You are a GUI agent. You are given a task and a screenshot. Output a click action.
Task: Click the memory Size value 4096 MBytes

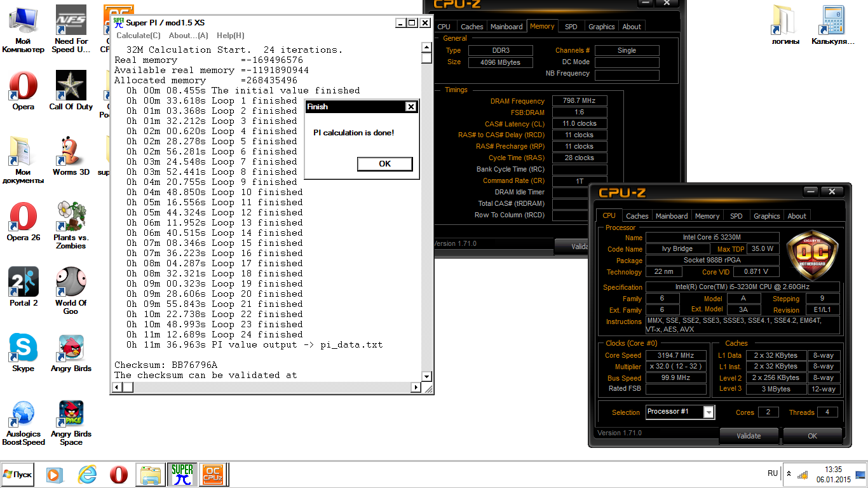pos(501,62)
